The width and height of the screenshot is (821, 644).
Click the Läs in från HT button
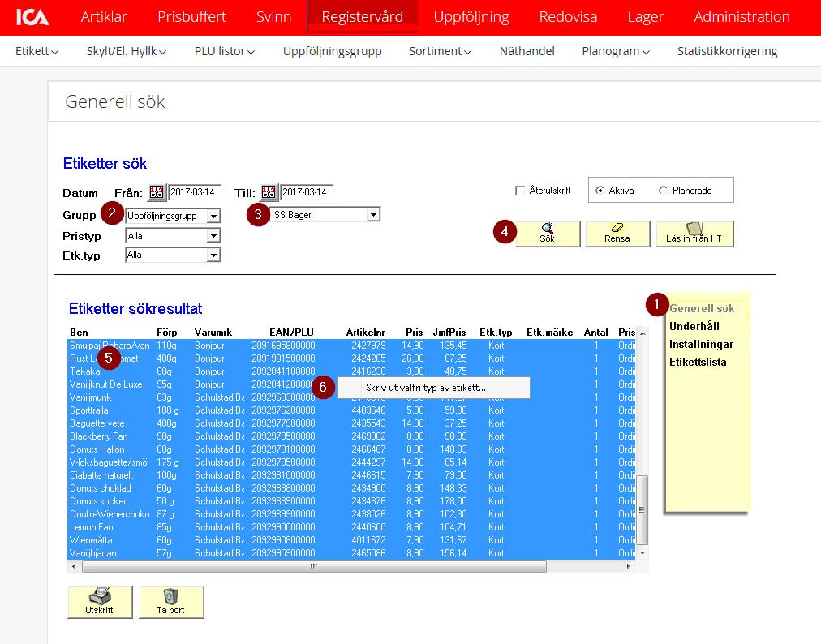click(694, 234)
